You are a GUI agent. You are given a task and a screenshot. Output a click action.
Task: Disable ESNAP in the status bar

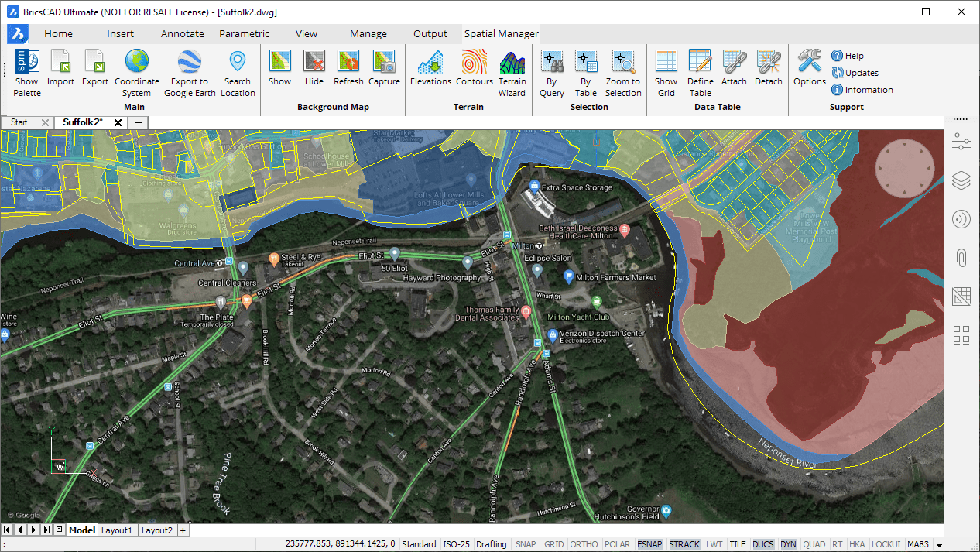[649, 544]
